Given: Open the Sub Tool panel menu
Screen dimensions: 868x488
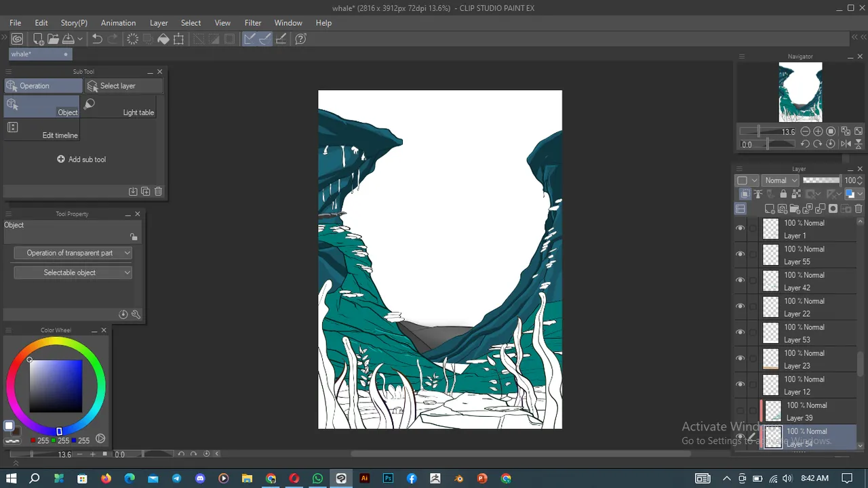Looking at the screenshot, I should [9, 71].
